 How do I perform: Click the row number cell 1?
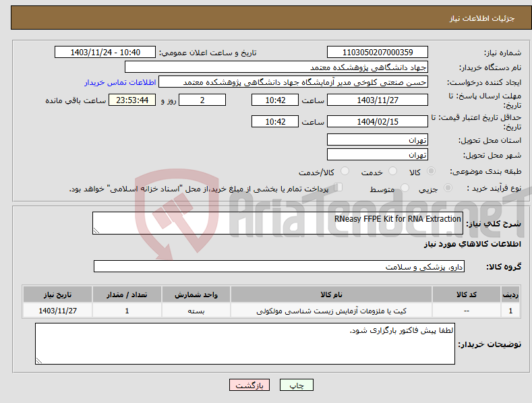pos(510,311)
